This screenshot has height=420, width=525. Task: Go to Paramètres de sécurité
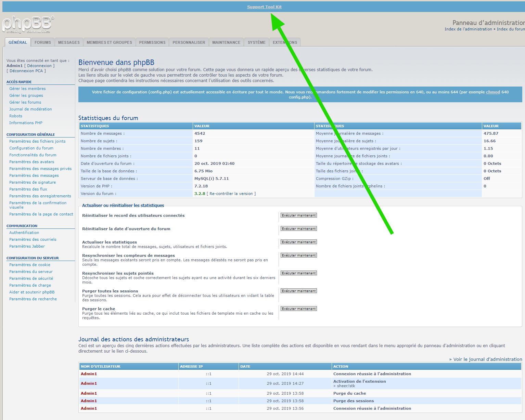pos(31,278)
